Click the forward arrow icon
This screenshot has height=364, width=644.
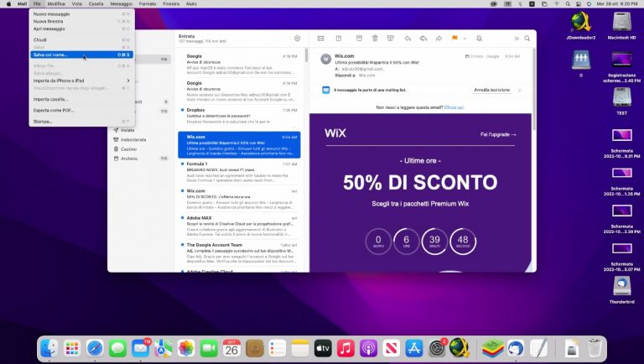tap(439, 39)
